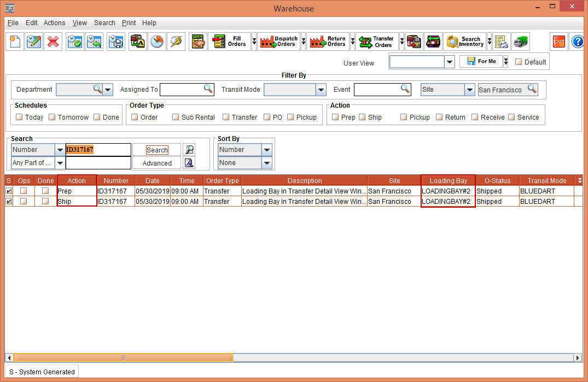Open the User View combo box
The image size is (588, 382).
pos(450,62)
